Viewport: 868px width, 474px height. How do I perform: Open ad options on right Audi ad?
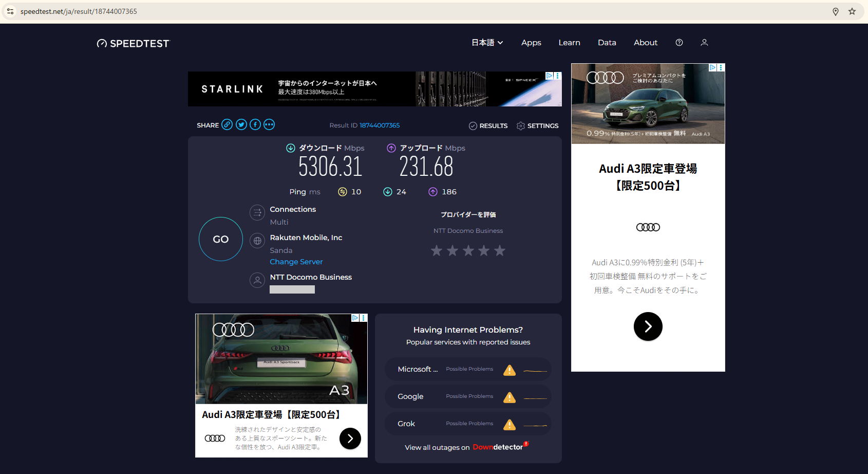tap(721, 67)
